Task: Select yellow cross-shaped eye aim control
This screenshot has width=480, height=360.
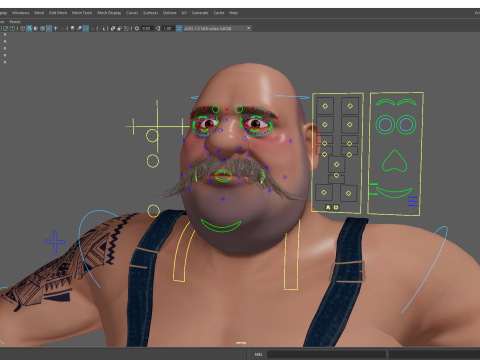Action: tap(157, 126)
